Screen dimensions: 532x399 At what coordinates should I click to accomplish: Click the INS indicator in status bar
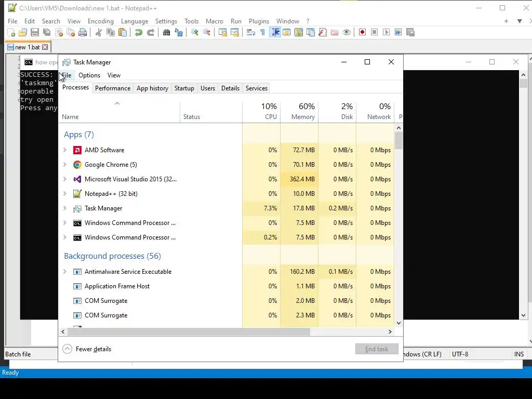coord(519,354)
